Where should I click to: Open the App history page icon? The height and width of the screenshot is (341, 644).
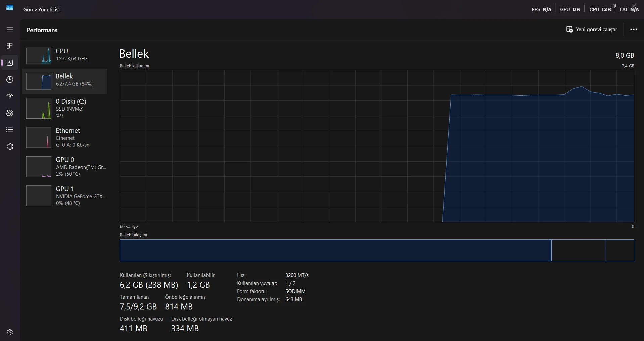tap(10, 79)
